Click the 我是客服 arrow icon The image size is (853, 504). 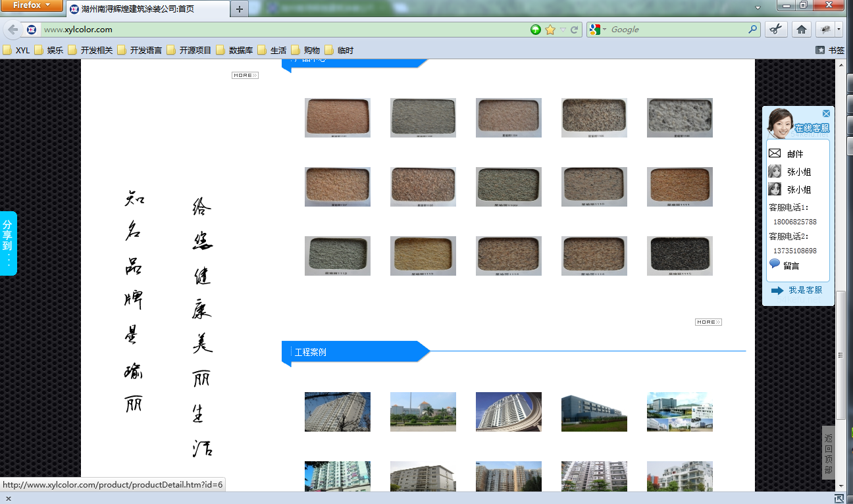777,290
